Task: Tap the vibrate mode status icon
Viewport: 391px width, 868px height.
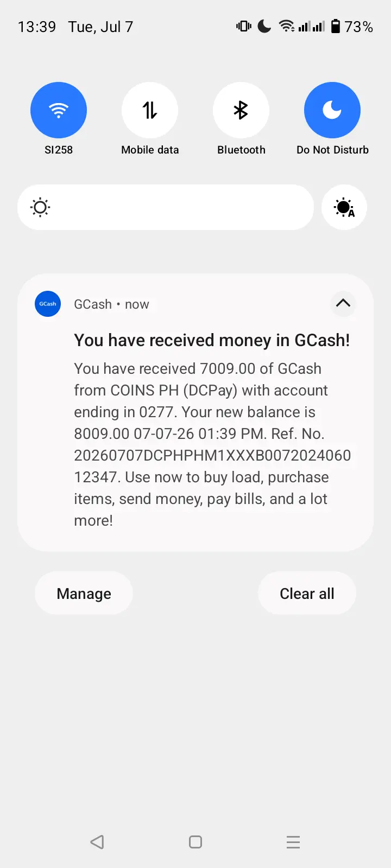Action: click(244, 26)
